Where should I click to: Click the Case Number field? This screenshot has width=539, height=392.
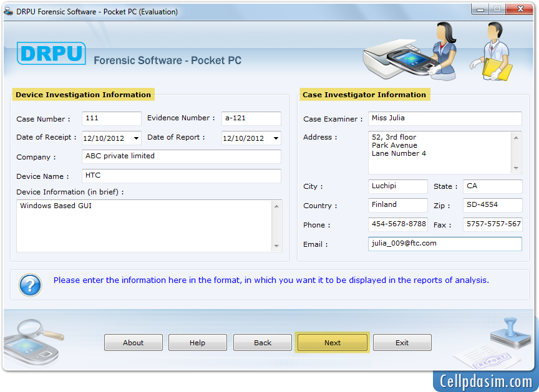tap(112, 118)
